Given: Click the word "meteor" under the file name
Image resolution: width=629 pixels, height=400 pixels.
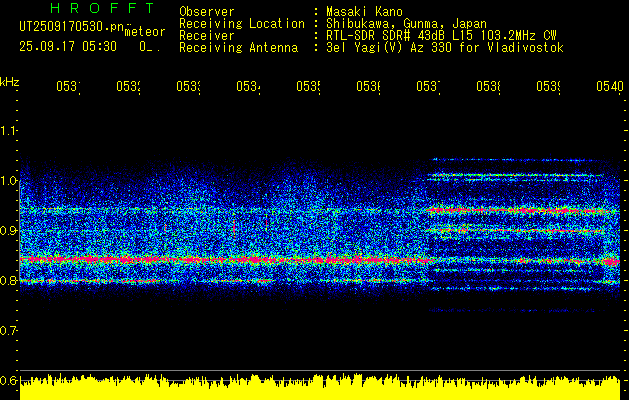Looking at the screenshot, I should [x=145, y=32].
